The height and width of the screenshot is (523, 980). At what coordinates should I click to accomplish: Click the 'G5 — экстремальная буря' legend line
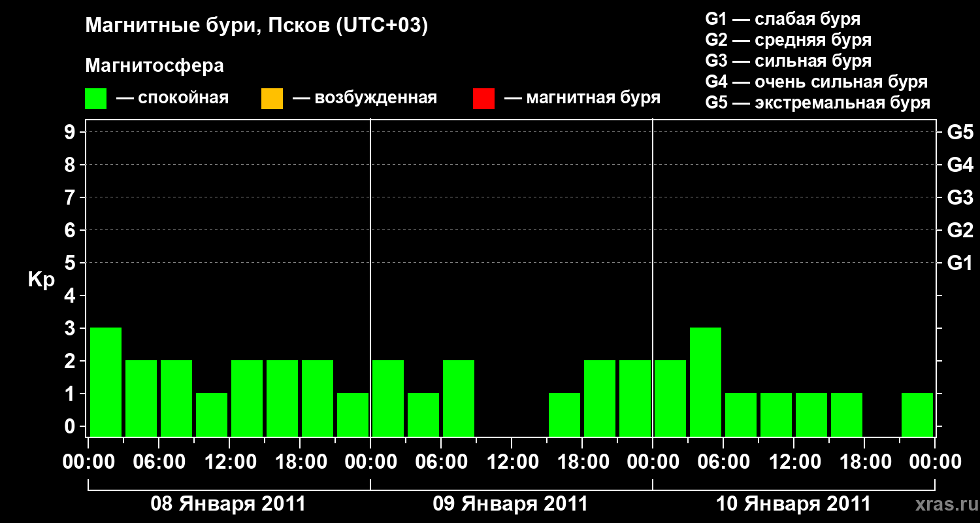818,103
